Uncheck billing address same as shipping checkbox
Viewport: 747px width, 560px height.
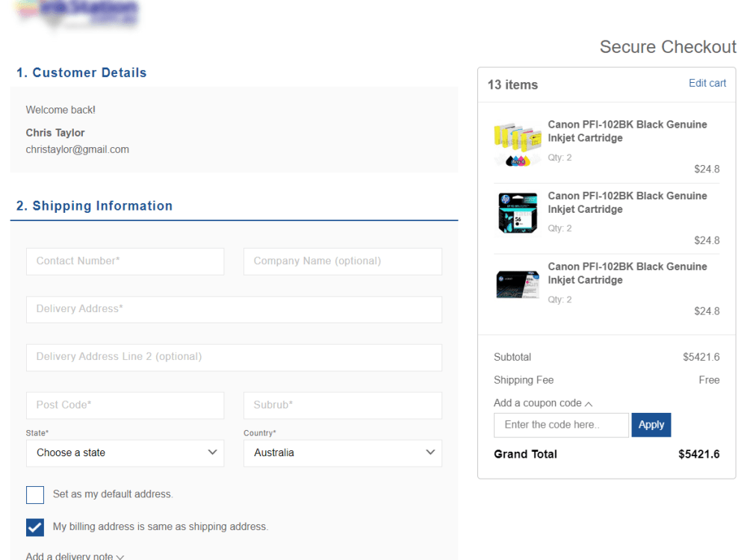[x=35, y=527]
